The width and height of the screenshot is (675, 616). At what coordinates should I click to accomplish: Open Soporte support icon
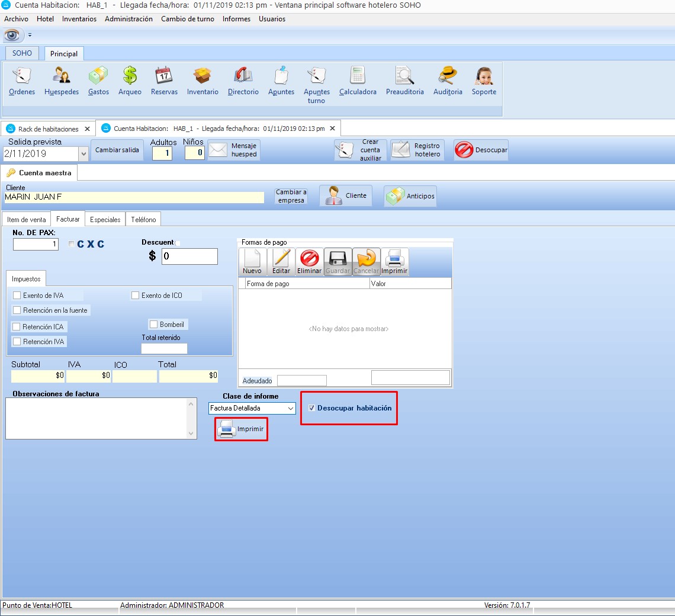(x=484, y=81)
